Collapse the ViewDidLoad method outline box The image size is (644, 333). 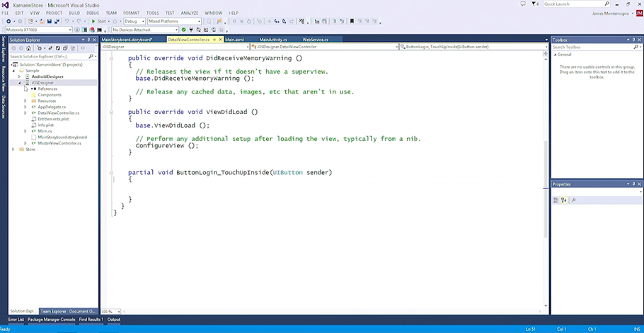[x=111, y=112]
